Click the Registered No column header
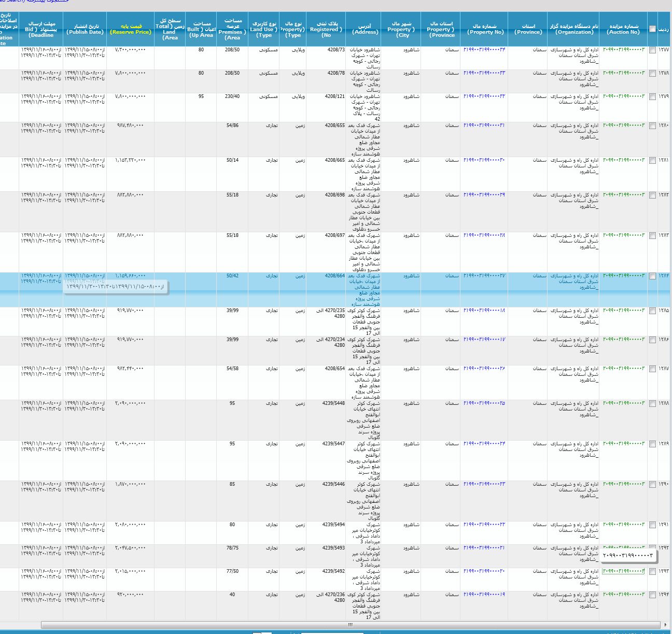 [x=326, y=30]
